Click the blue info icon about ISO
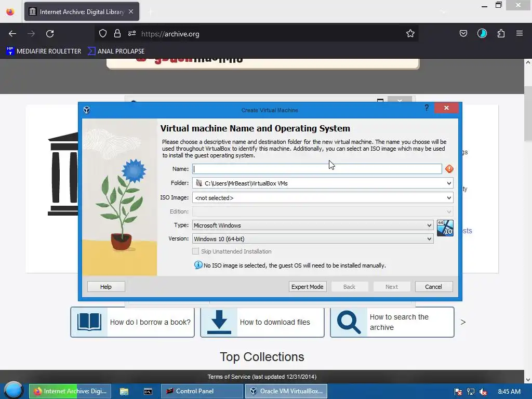 [x=198, y=265]
